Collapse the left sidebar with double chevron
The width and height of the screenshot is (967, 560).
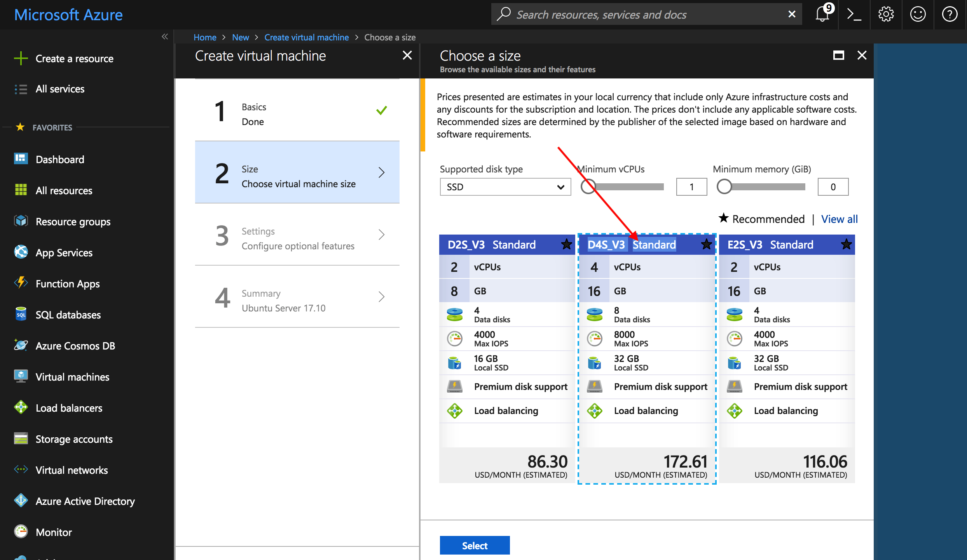[165, 37]
